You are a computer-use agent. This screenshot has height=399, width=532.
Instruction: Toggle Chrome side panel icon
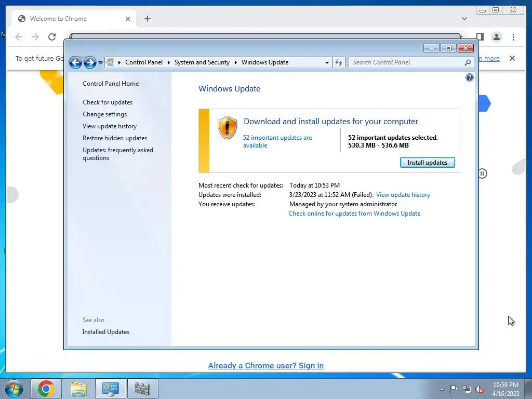[480, 37]
